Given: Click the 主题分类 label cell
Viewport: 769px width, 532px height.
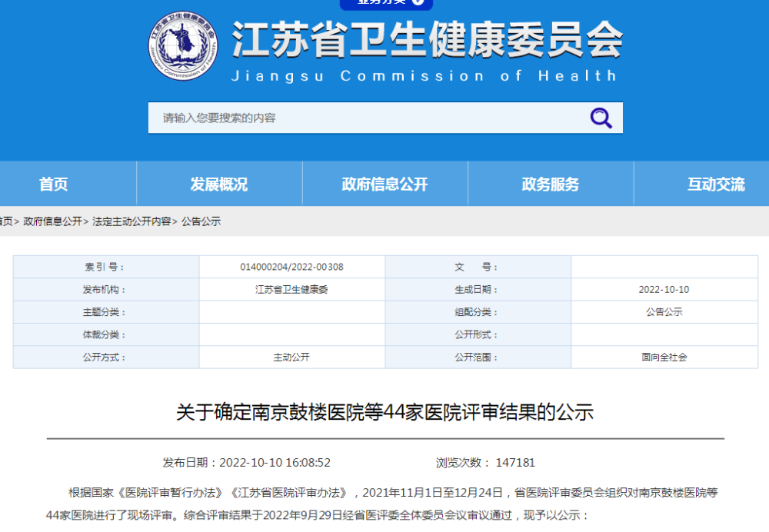Looking at the screenshot, I should (106, 312).
